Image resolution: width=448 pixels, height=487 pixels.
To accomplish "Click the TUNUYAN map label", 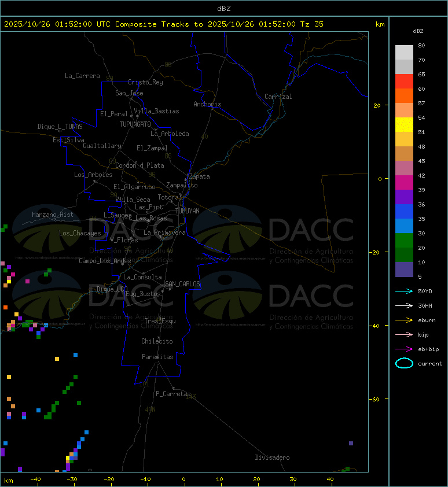I will coord(188,211).
